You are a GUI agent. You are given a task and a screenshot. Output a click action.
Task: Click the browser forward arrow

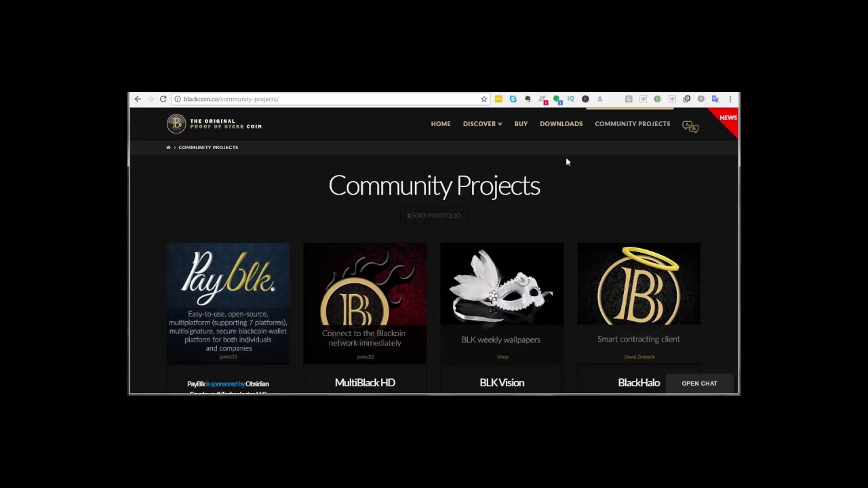click(151, 99)
